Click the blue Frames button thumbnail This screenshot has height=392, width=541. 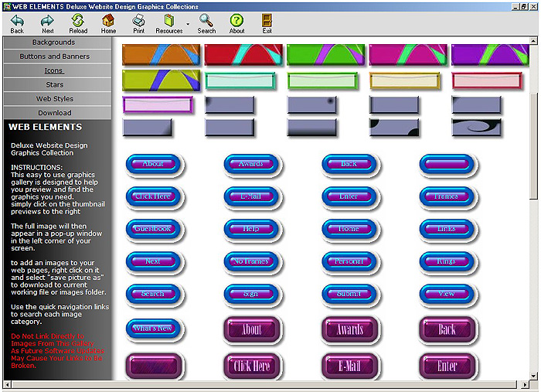(x=447, y=196)
